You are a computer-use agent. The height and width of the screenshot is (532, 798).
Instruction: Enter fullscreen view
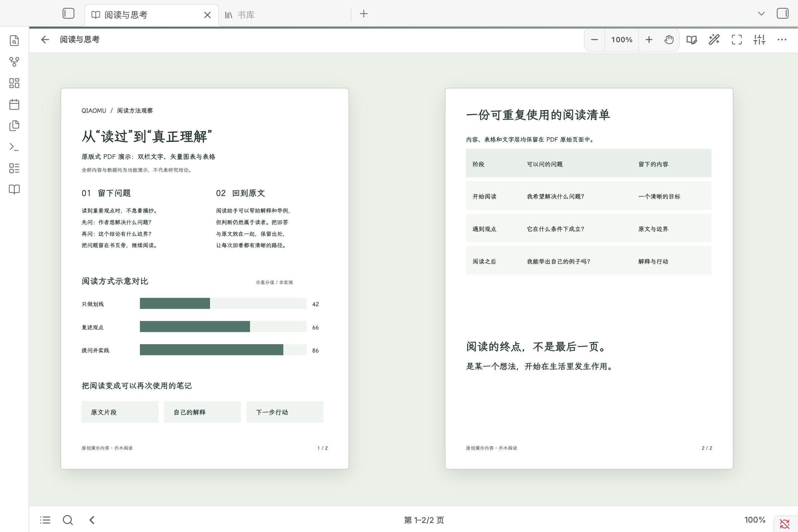tap(736, 40)
